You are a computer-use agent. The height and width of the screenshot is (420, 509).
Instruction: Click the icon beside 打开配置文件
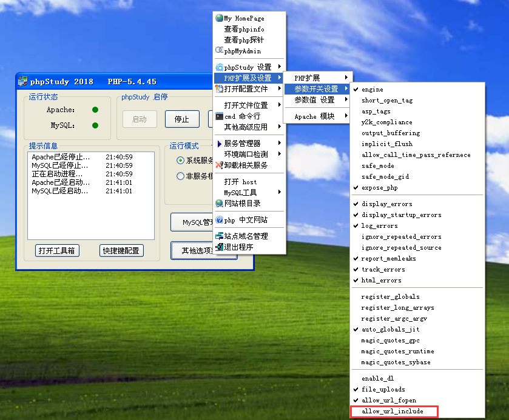point(219,88)
